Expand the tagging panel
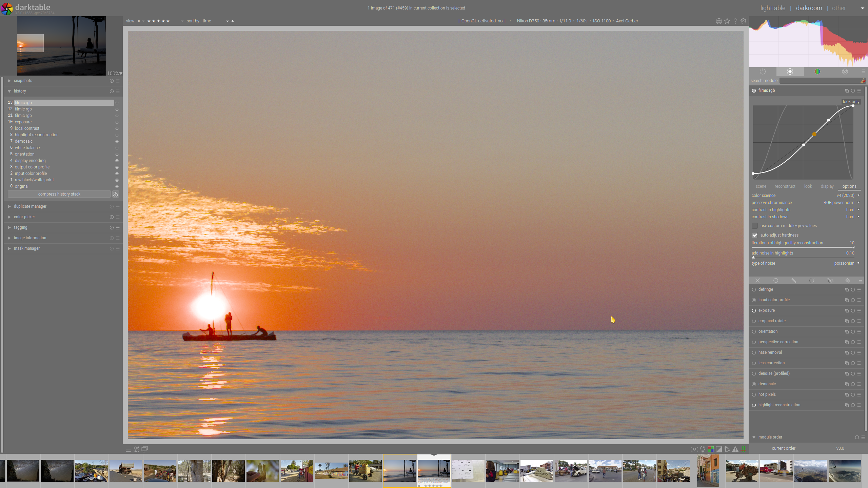The height and width of the screenshot is (488, 868). (9, 227)
